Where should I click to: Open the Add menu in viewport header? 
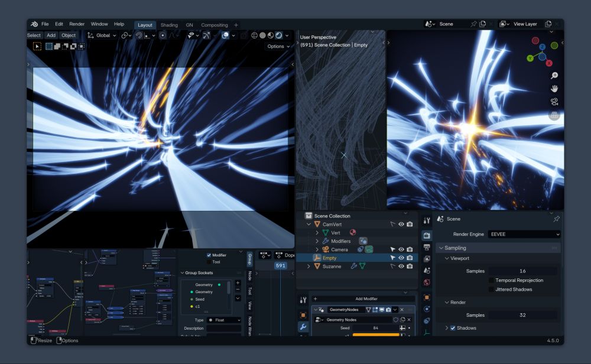(x=51, y=35)
